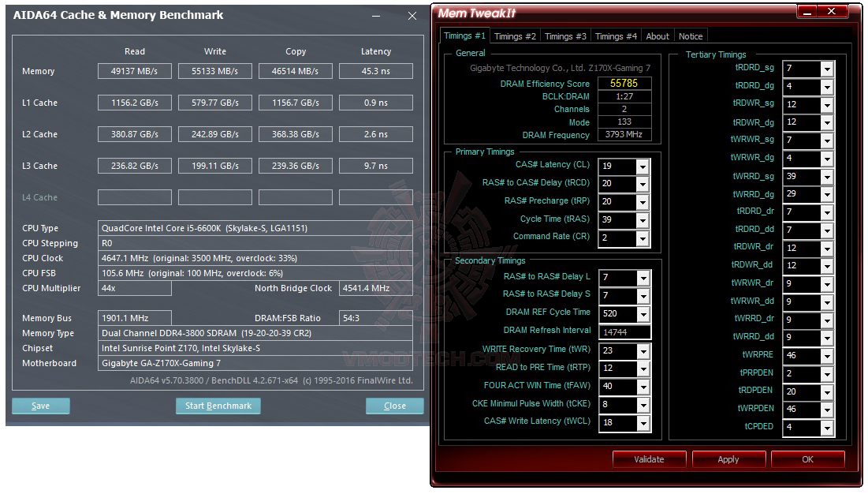The width and height of the screenshot is (868, 494).
Task: Expand the tRDWR_dd dropdown
Action: pyautogui.click(x=826, y=267)
